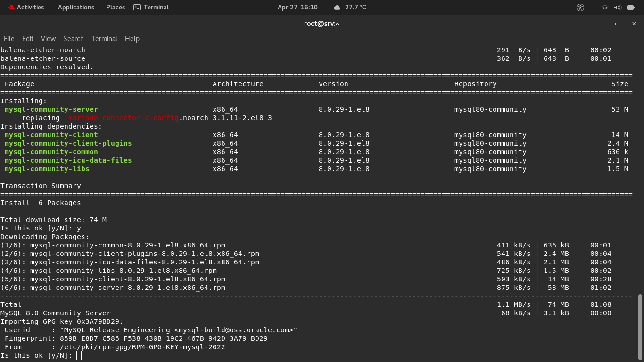Open the Edit menu

(28, 39)
